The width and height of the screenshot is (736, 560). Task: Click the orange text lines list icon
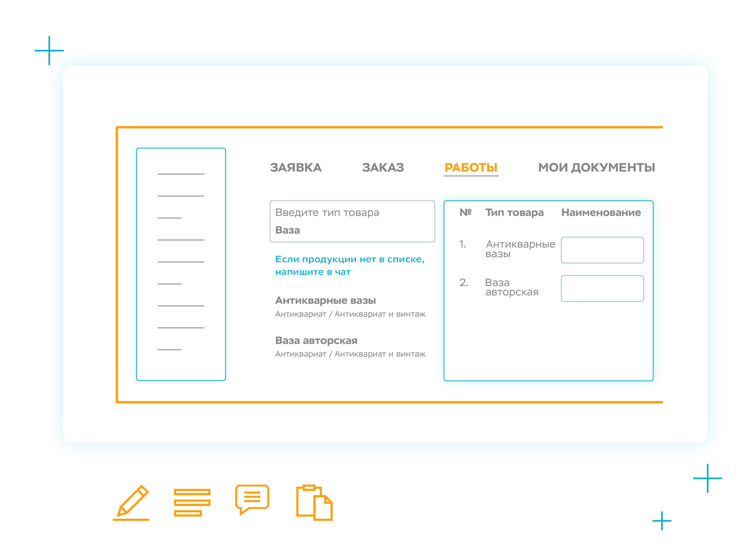click(x=192, y=503)
